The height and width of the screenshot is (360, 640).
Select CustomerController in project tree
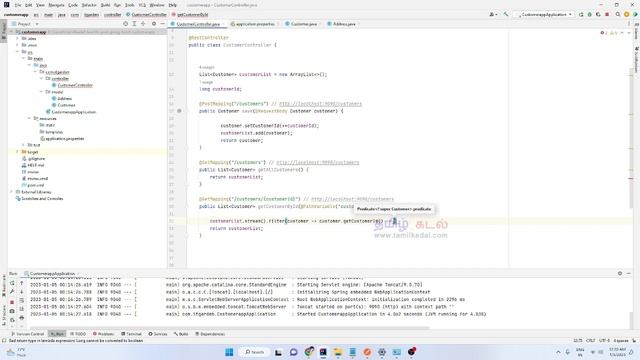(x=75, y=85)
